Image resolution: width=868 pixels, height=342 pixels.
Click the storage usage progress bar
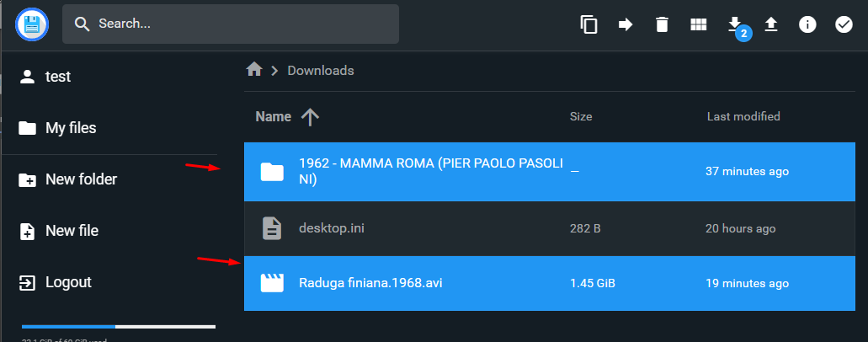pyautogui.click(x=119, y=326)
